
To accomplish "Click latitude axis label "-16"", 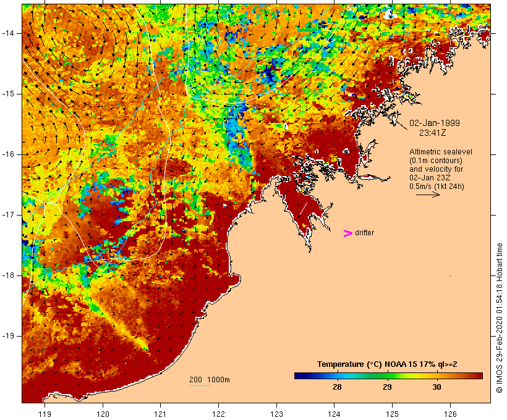I will [7, 154].
